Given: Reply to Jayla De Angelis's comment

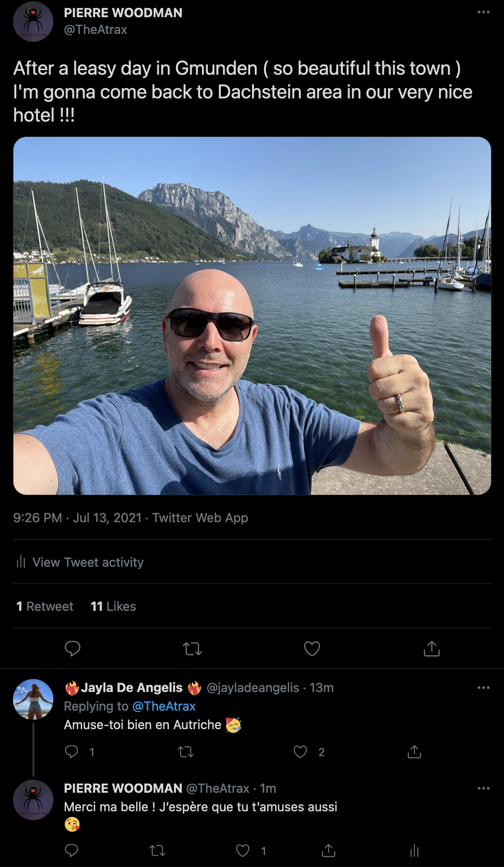Looking at the screenshot, I should tap(71, 751).
